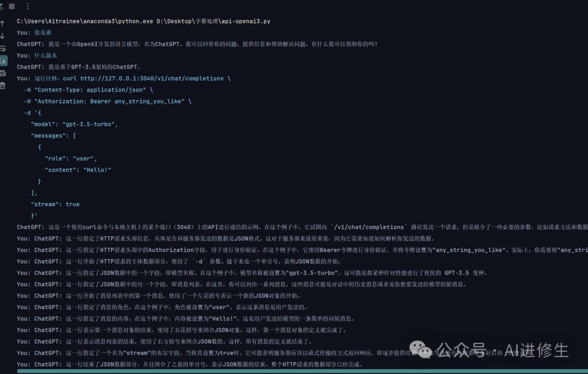Click the python.exe command path line

click(x=144, y=21)
